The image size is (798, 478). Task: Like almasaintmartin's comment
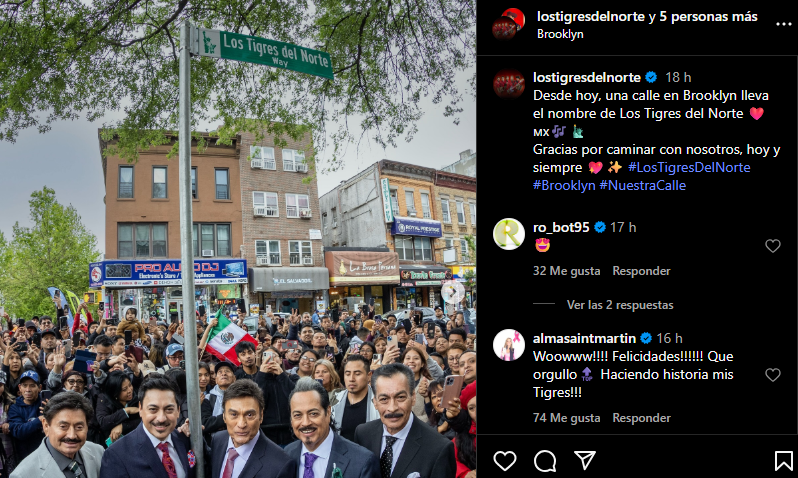click(x=773, y=375)
